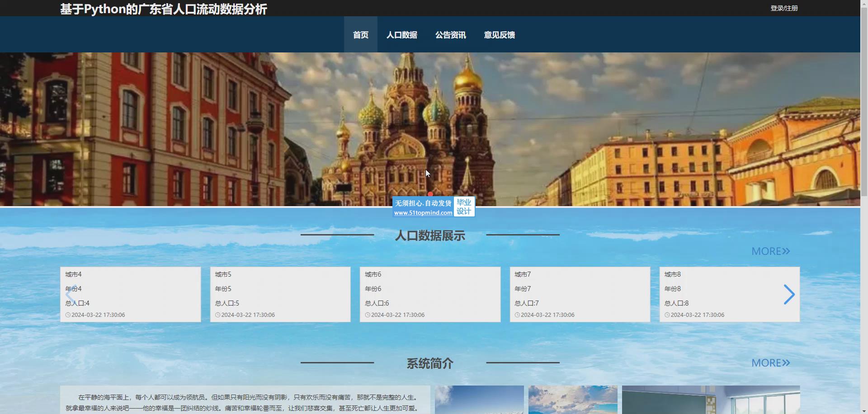Open the classroom thumbnail in 系统简介
The height and width of the screenshot is (414, 868).
point(711,400)
